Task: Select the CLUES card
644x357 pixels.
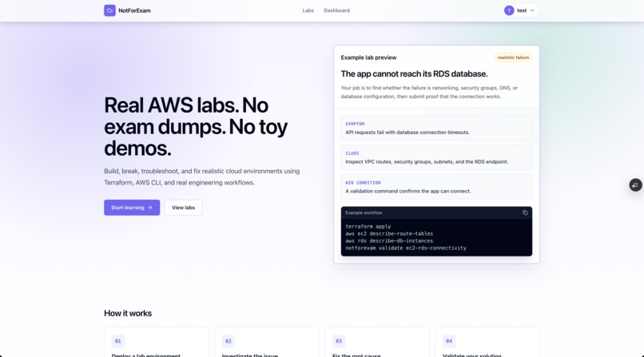Action: coord(436,157)
